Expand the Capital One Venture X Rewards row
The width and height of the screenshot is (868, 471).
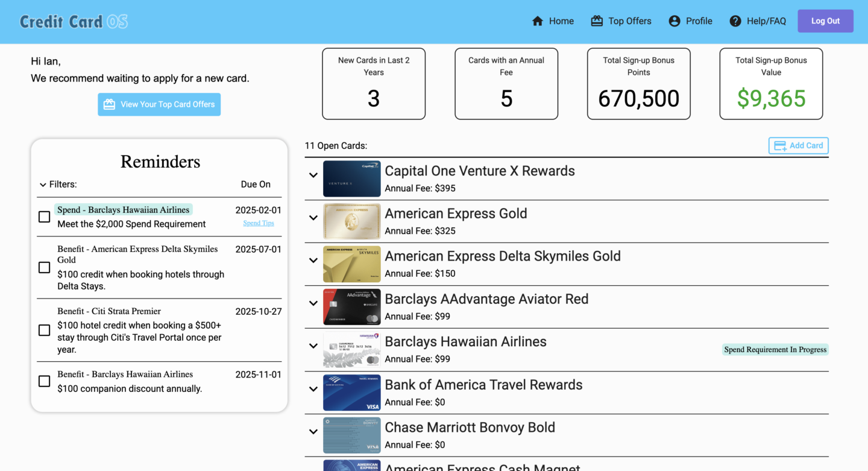point(313,175)
